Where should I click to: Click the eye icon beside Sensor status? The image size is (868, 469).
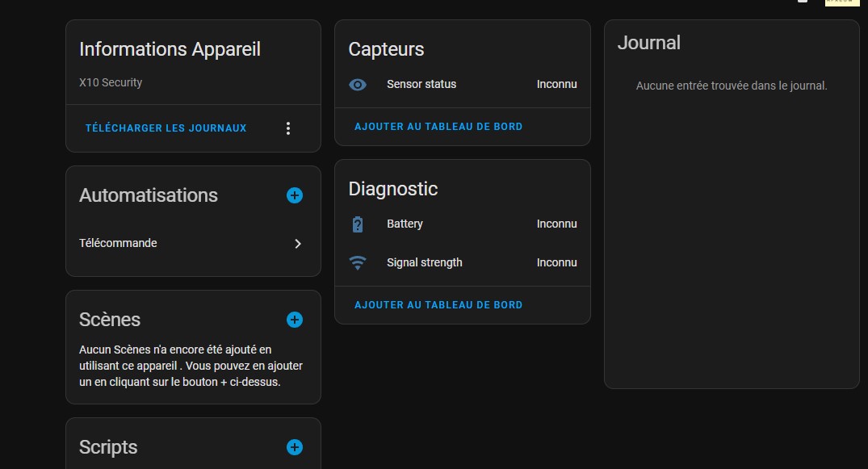tap(358, 85)
